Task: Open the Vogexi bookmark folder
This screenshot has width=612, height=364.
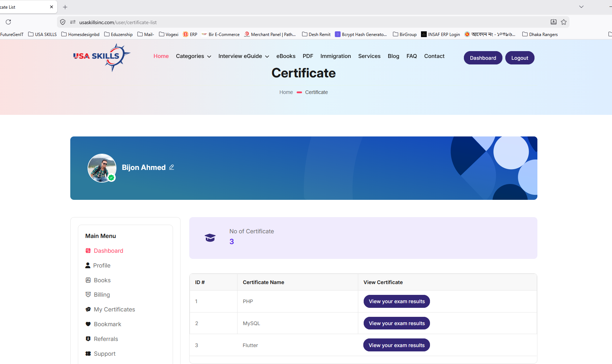Action: click(169, 34)
